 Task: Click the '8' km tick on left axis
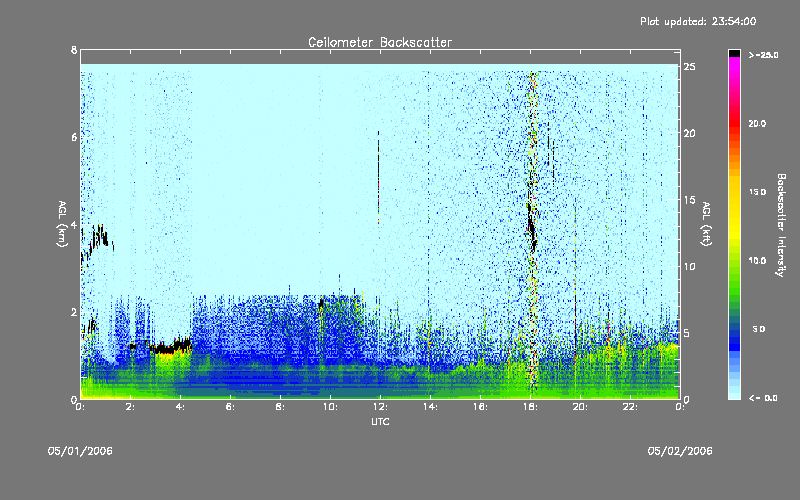pyautogui.click(x=74, y=50)
